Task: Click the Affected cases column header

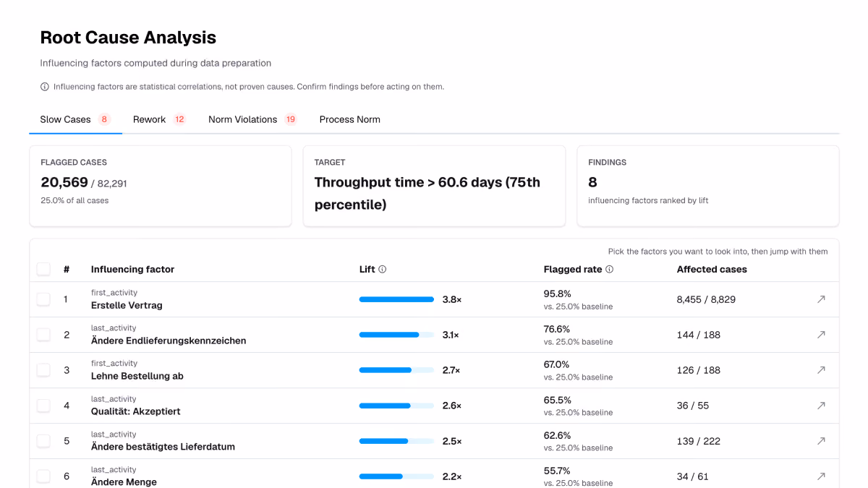Action: pos(712,270)
